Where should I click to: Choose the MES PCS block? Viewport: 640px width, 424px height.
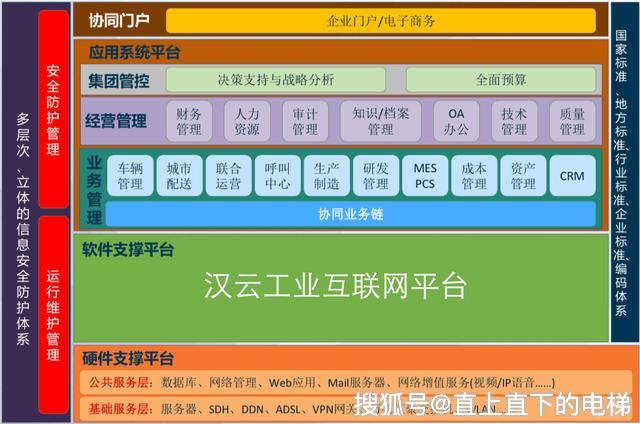pyautogui.click(x=425, y=175)
